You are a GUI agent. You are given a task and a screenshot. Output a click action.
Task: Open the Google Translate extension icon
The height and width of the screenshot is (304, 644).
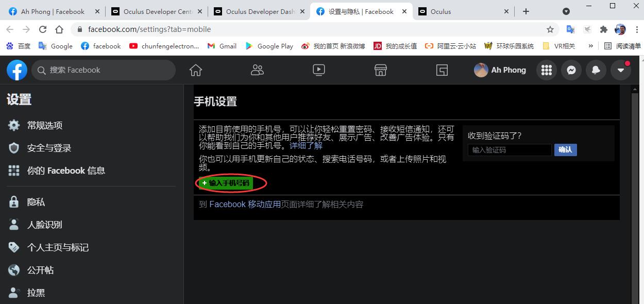570,29
